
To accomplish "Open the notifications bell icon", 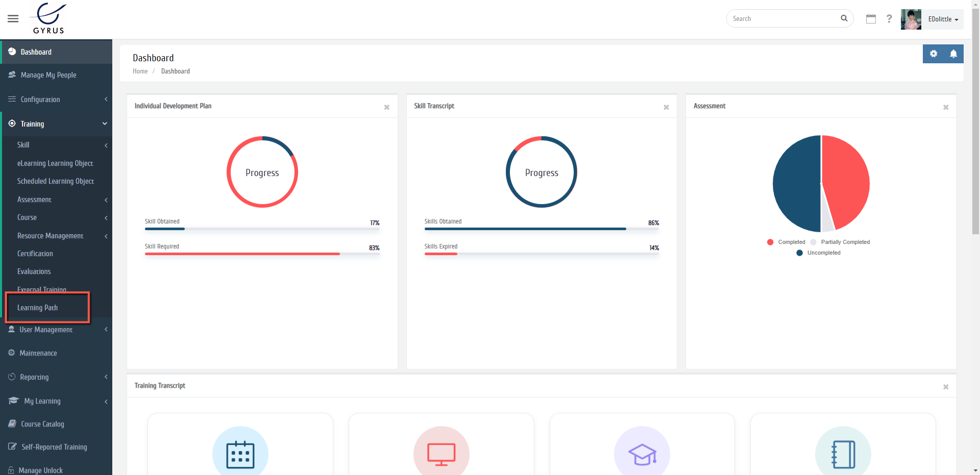I will click(x=953, y=54).
